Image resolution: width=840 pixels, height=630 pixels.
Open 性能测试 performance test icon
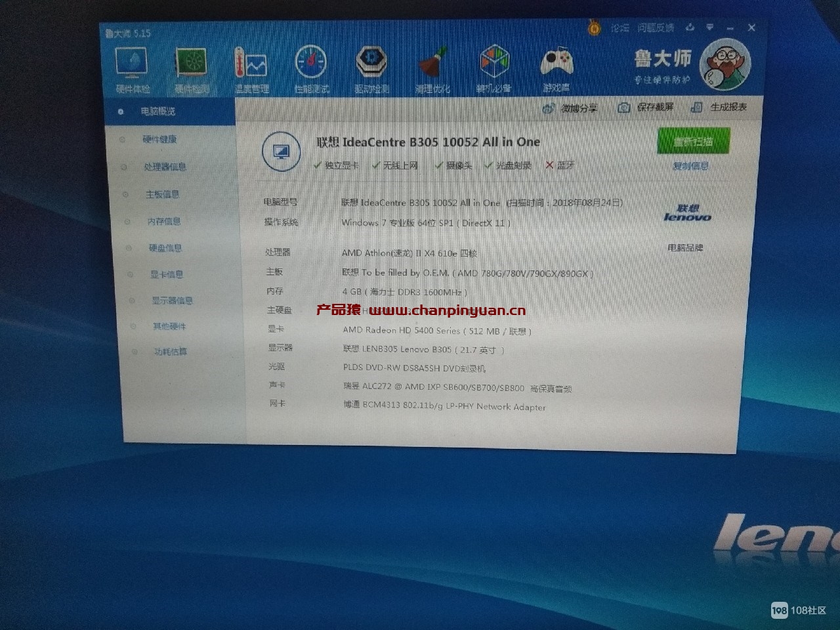[311, 70]
